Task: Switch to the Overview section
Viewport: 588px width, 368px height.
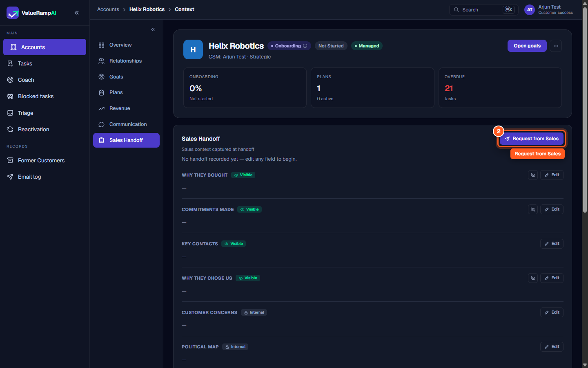Action: (126, 45)
